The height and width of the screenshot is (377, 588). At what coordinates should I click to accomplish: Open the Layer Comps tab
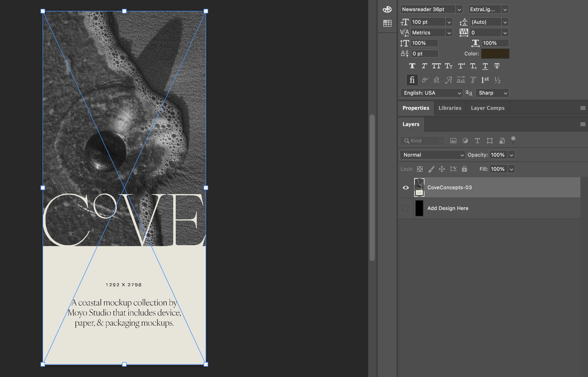(x=487, y=108)
